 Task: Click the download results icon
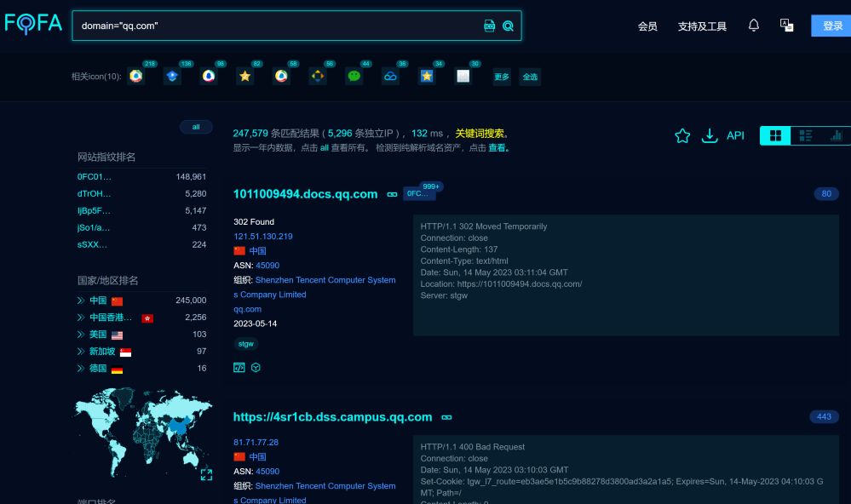click(709, 135)
